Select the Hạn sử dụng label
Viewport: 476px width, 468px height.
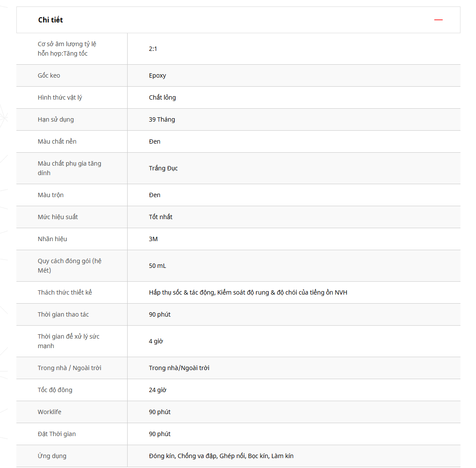point(56,119)
